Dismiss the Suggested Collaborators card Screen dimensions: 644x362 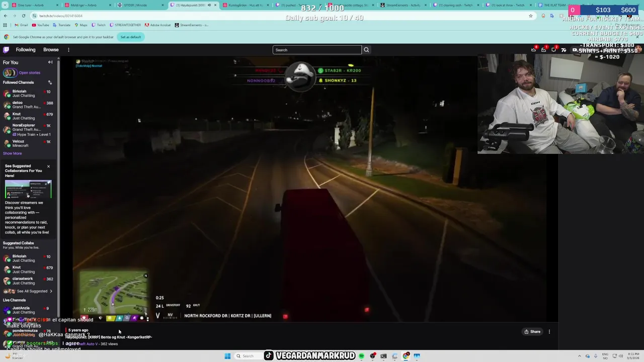pos(48,166)
